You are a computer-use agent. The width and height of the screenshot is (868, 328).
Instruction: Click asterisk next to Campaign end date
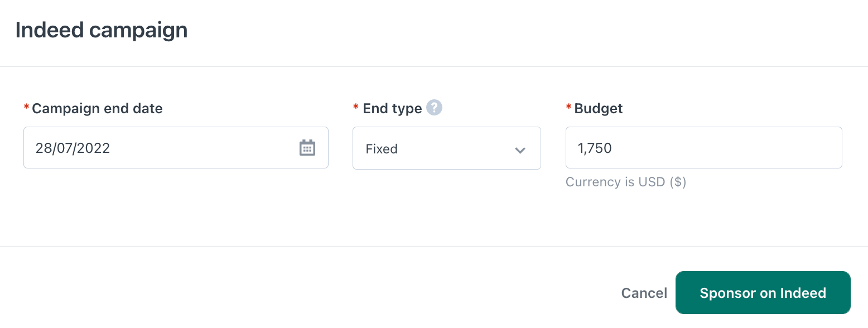(x=26, y=107)
